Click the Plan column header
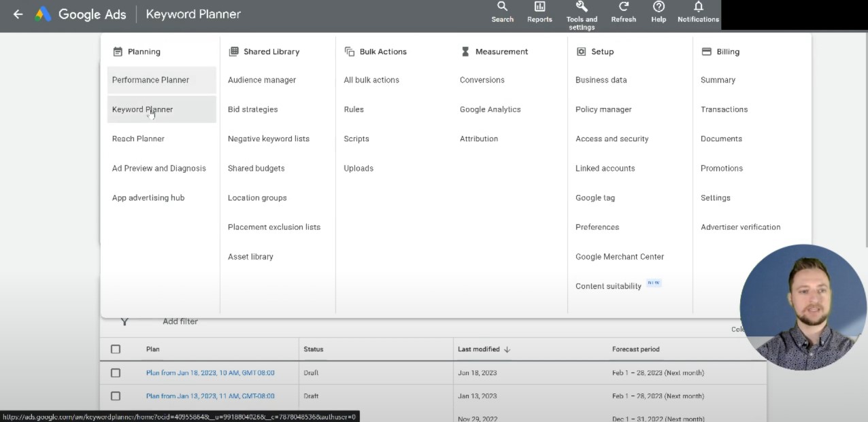Image resolution: width=868 pixels, height=422 pixels. [153, 349]
